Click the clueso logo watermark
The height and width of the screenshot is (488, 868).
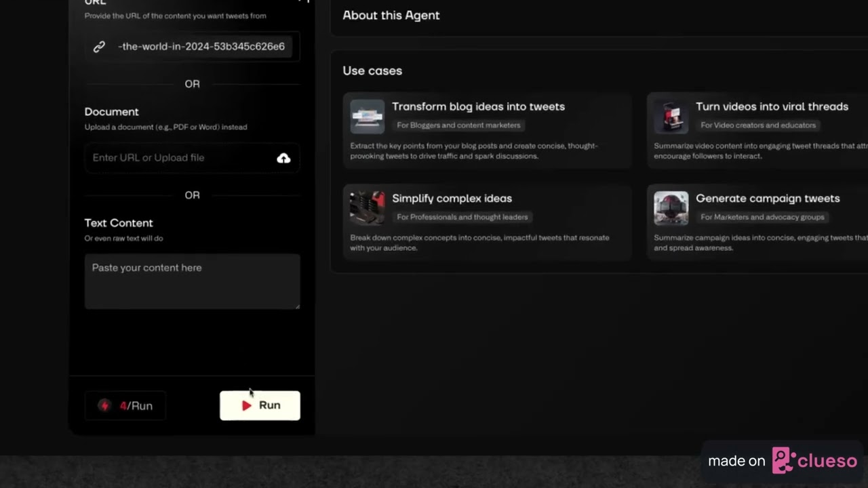(814, 461)
